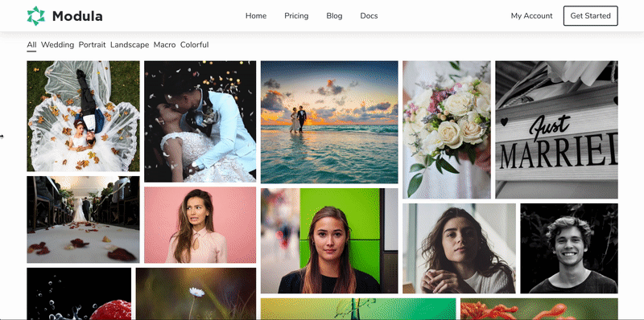Select the All gallery filter

point(31,45)
